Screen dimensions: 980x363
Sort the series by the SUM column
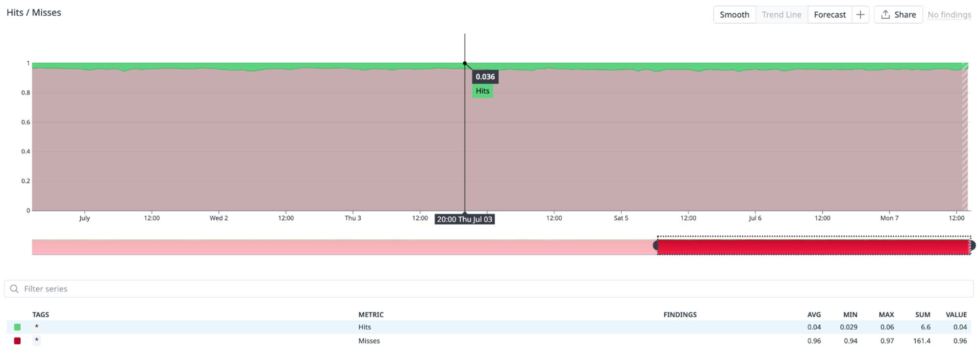point(922,315)
